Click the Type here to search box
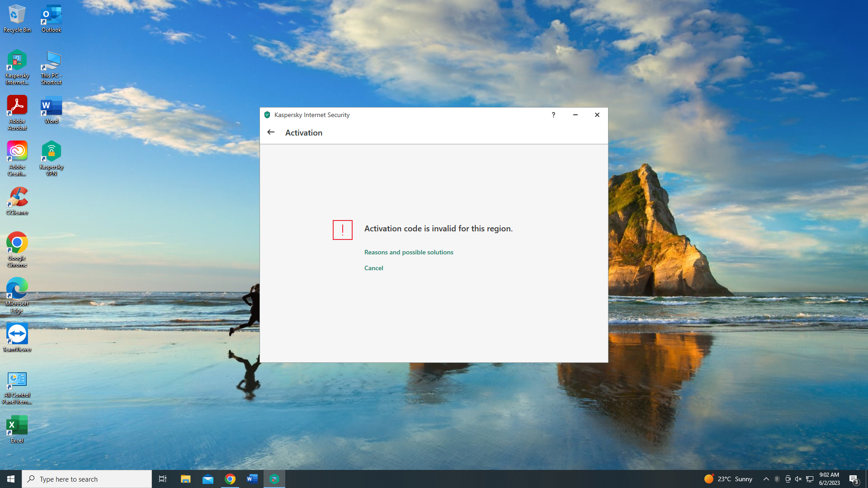Image resolution: width=868 pixels, height=488 pixels. 87,479
